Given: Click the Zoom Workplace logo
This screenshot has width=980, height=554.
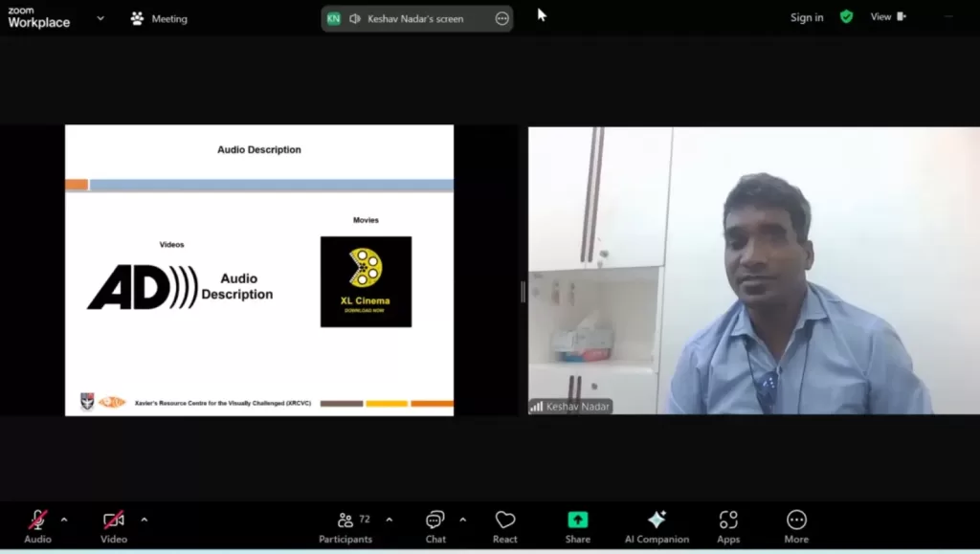Looking at the screenshot, I should (38, 17).
